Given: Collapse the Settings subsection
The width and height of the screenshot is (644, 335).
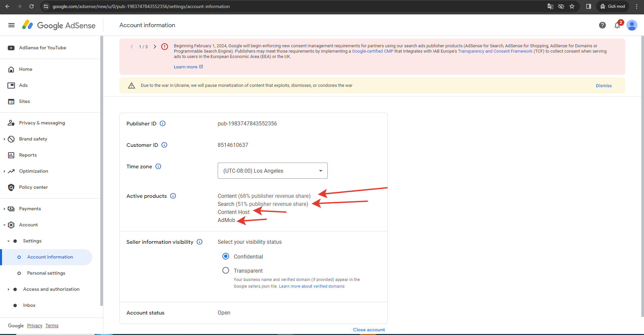Looking at the screenshot, I should 8,241.
